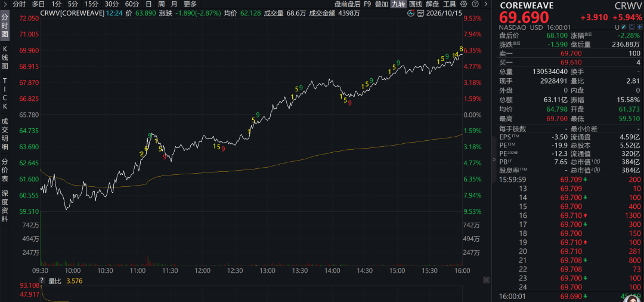Open the help question-mark icon
This screenshot has height=302, width=644.
(475, 4)
